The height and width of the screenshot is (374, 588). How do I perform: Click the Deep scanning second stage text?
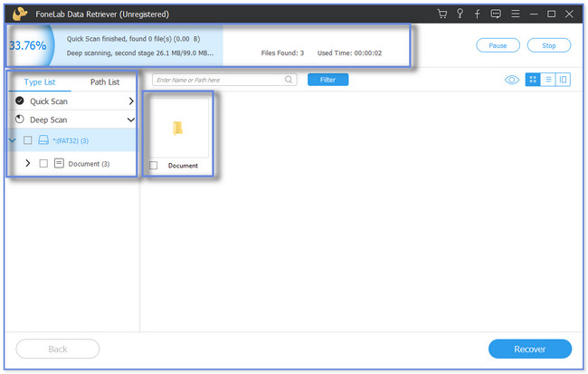[140, 53]
